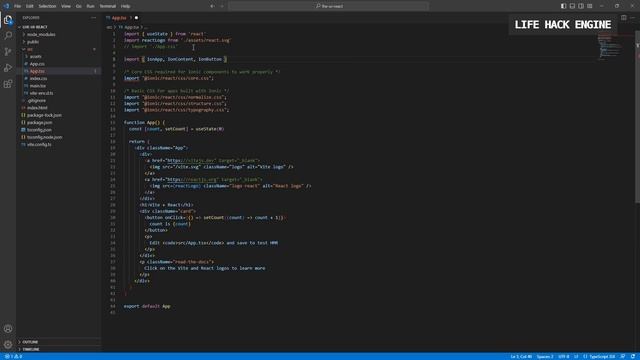The image size is (640, 360).
Task: Open package.json in the explorer
Action: point(40,122)
